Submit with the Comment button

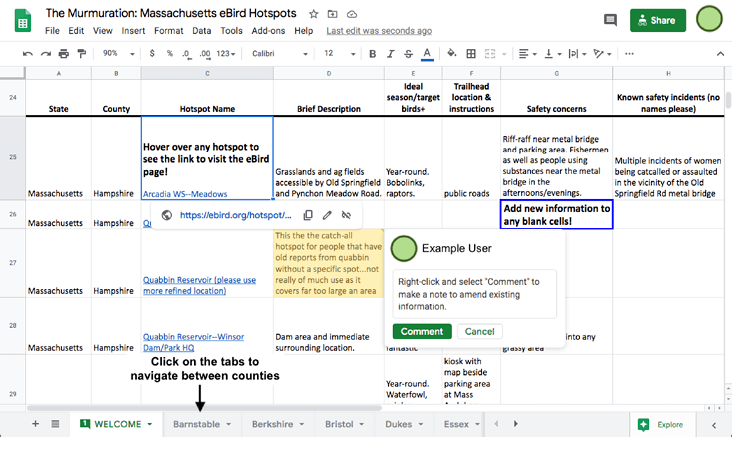tap(422, 331)
